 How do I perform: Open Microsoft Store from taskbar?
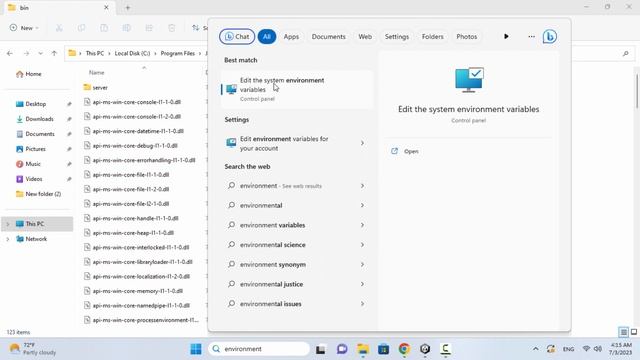click(384, 349)
